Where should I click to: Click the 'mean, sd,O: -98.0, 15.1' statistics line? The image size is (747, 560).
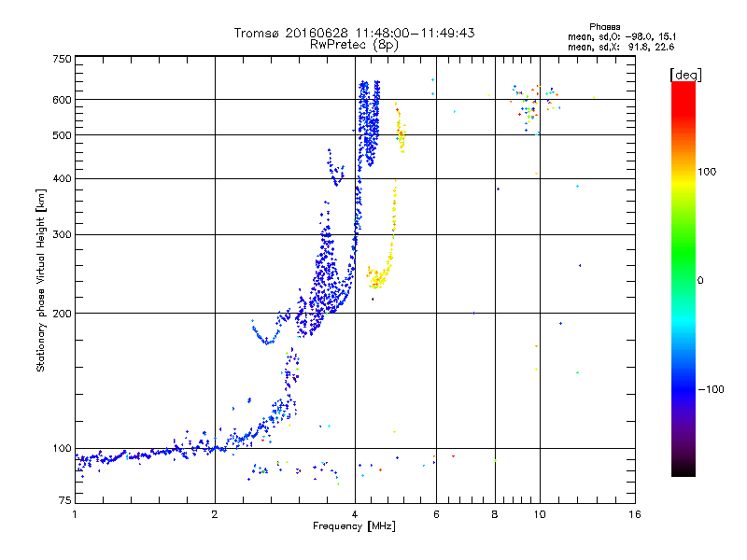click(x=622, y=36)
